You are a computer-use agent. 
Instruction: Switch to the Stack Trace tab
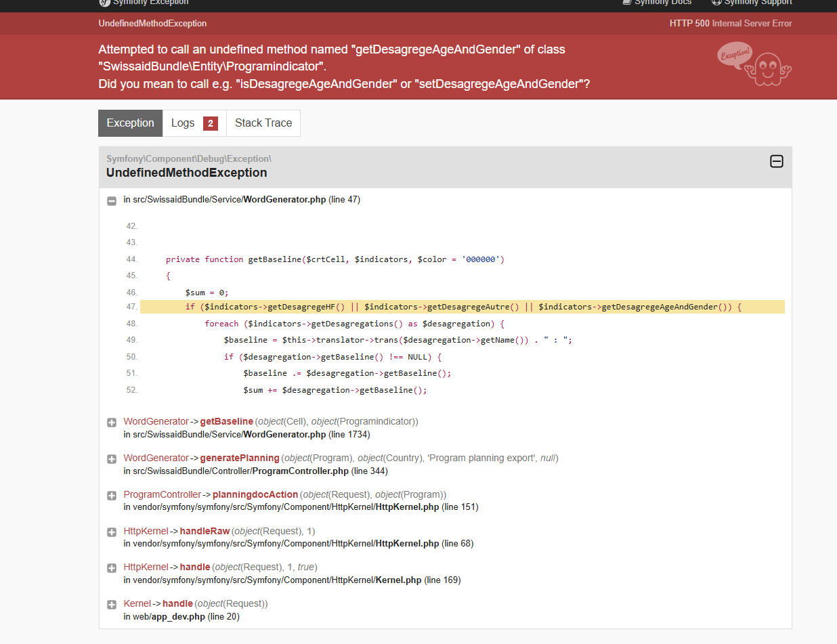263,123
